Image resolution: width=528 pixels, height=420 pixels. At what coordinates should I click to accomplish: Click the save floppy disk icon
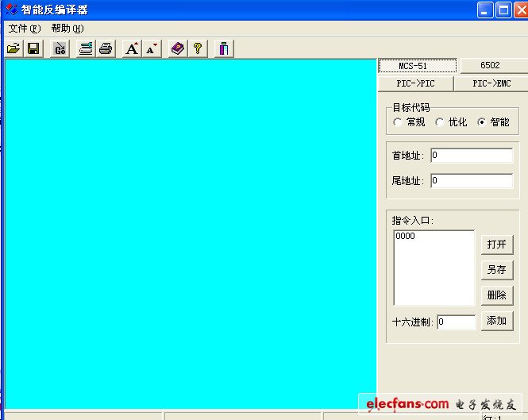pyautogui.click(x=33, y=48)
